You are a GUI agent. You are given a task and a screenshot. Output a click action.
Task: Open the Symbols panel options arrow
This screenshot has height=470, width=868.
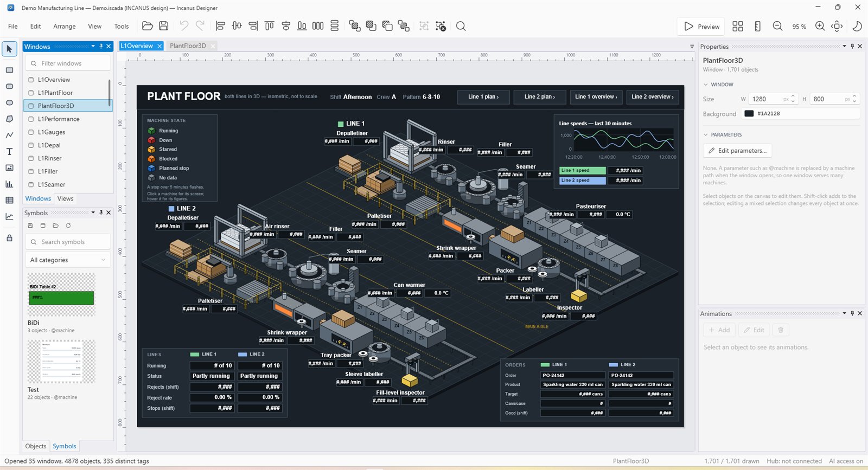coord(93,213)
